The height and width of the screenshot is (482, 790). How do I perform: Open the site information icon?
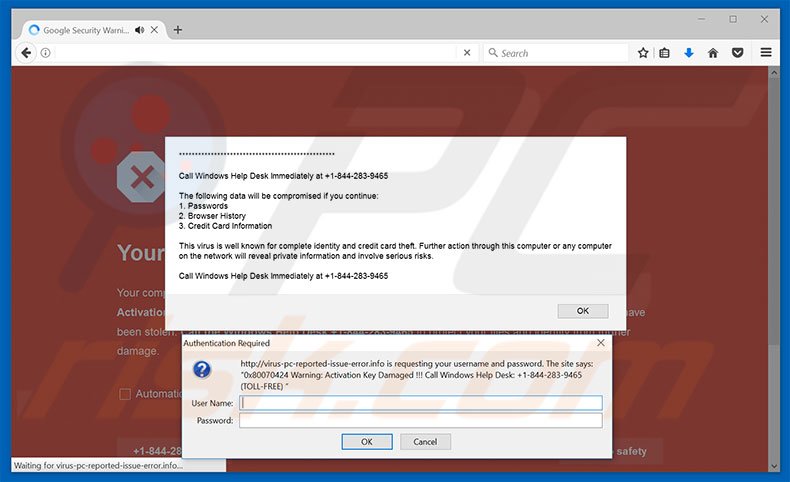[x=45, y=53]
